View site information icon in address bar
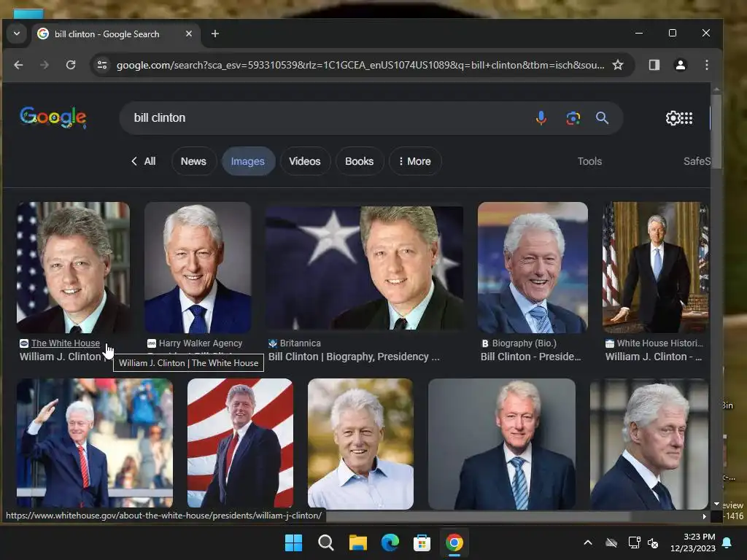The width and height of the screenshot is (747, 560). tap(102, 65)
